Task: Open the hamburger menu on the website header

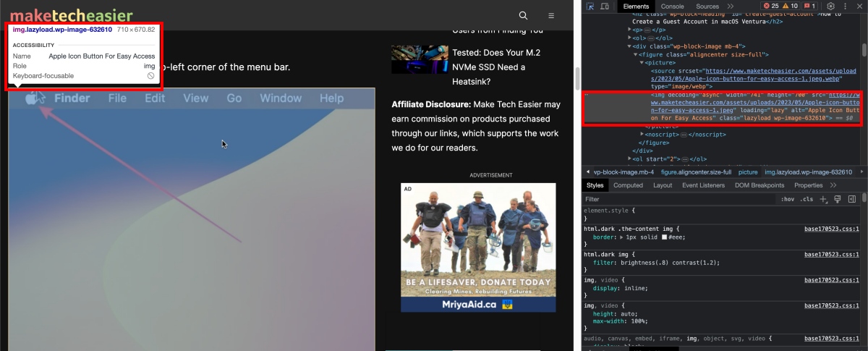Action: click(x=551, y=15)
